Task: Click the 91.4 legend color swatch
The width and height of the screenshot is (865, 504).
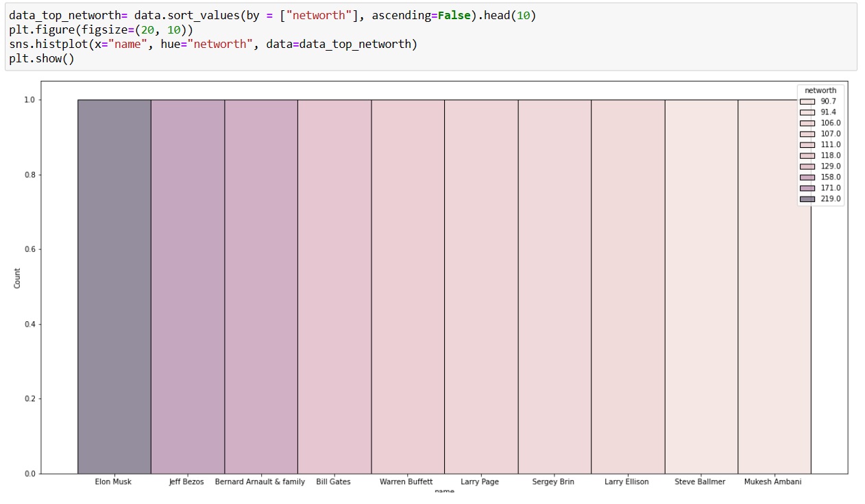Action: tap(807, 112)
